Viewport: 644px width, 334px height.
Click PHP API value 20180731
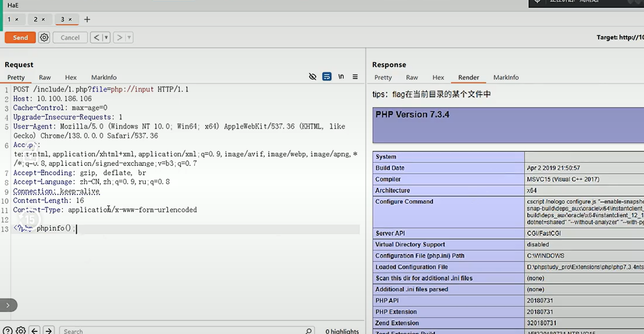[x=540, y=300]
